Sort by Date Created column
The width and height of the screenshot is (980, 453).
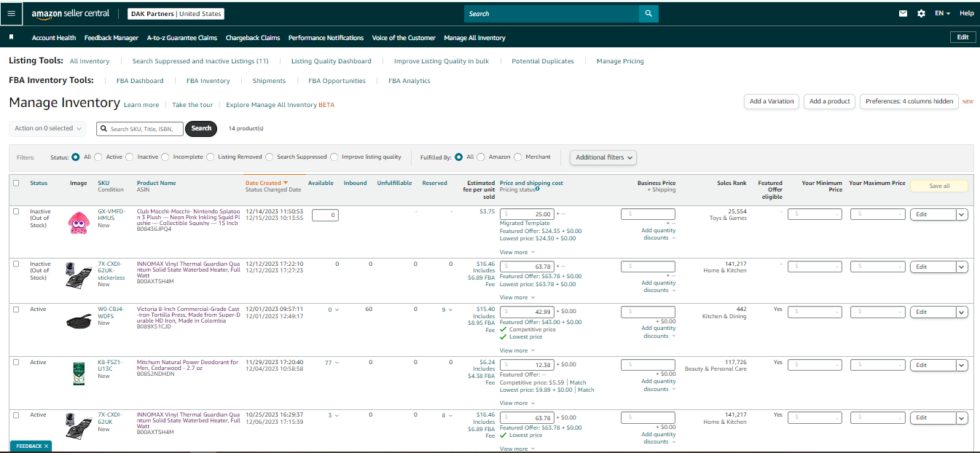tap(267, 183)
